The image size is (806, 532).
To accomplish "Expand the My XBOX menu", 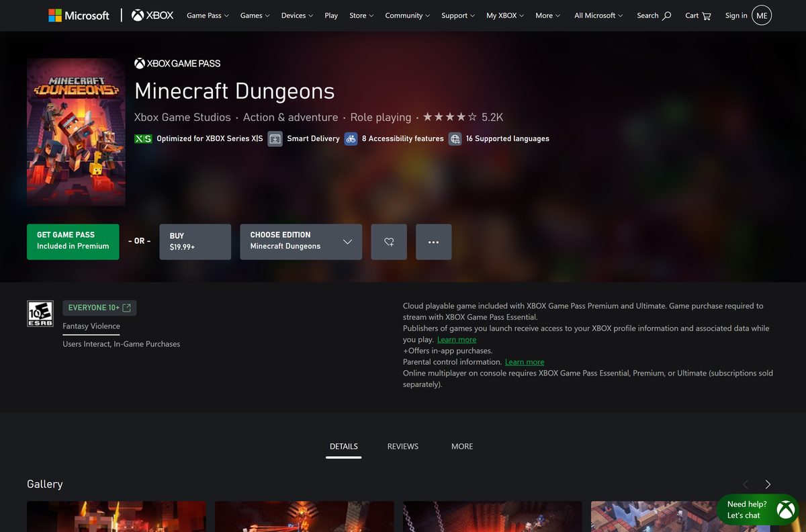I will point(506,15).
